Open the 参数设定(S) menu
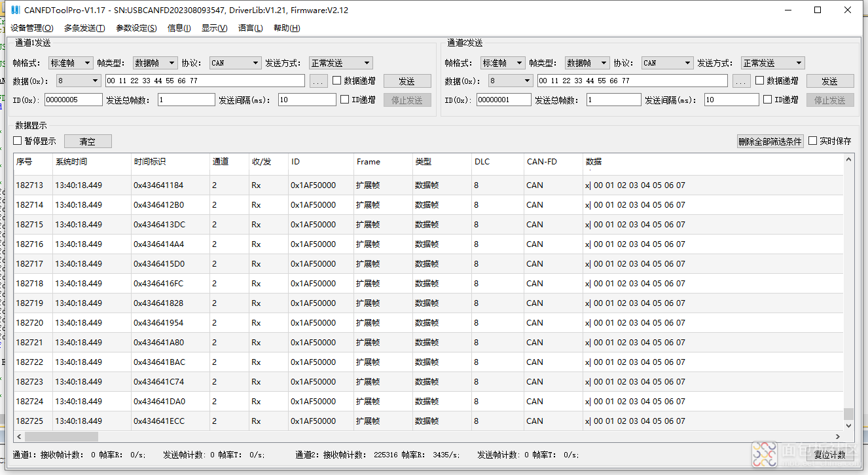Viewport: 868px width, 475px height. [x=136, y=28]
